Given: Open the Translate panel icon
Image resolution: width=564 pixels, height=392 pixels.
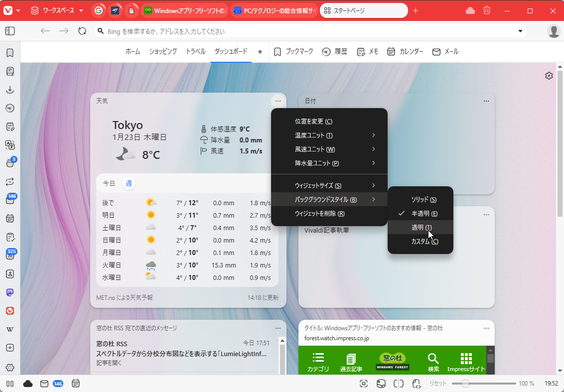Looking at the screenshot, I should [x=9, y=145].
